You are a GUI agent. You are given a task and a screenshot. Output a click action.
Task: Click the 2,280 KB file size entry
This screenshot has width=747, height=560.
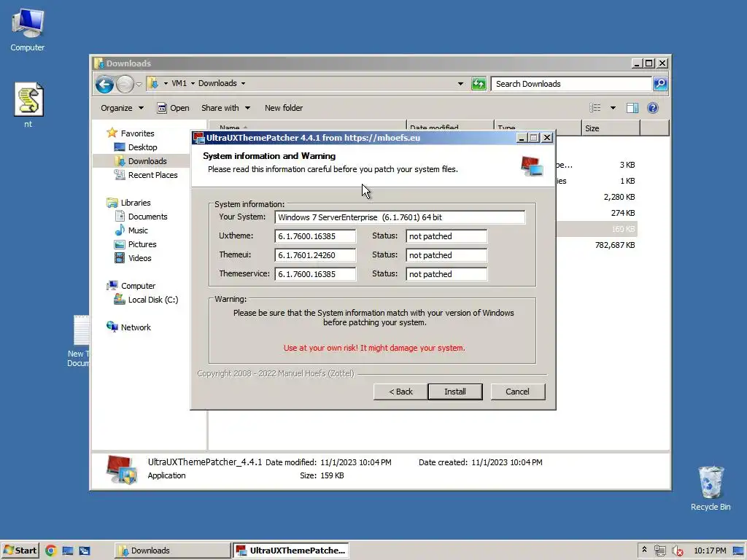point(619,197)
